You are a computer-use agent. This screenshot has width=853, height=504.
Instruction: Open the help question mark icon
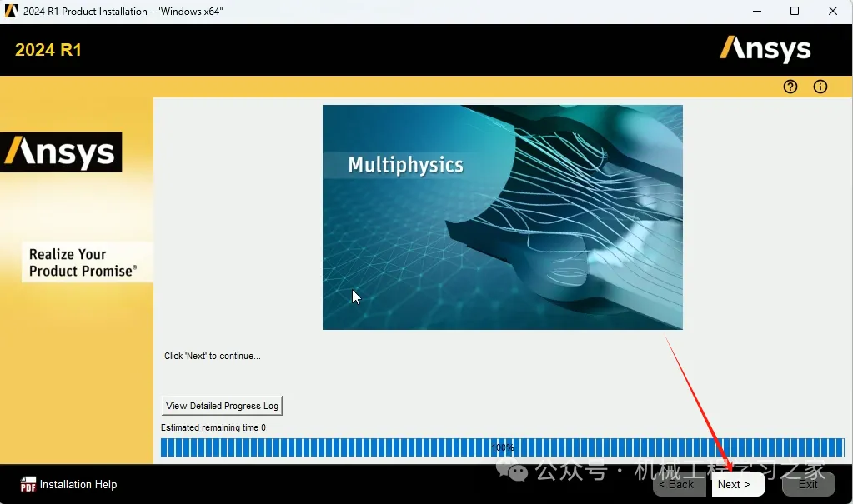[790, 87]
